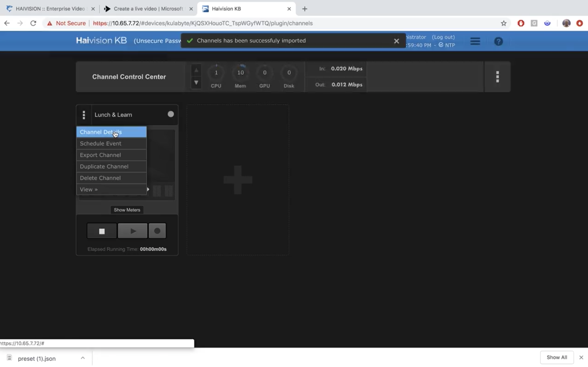
Task: Open the Lunch & Learn channel kebab menu
Action: click(84, 115)
